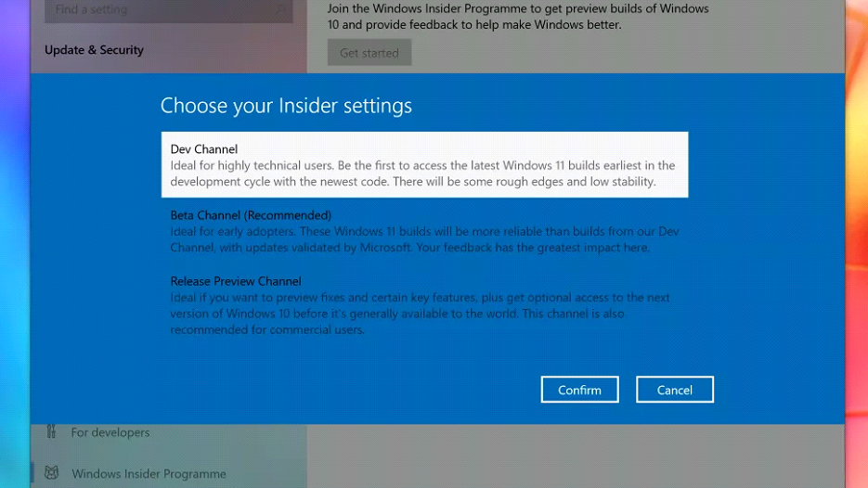Click the For developers tools icon
The width and height of the screenshot is (868, 488).
tap(51, 431)
